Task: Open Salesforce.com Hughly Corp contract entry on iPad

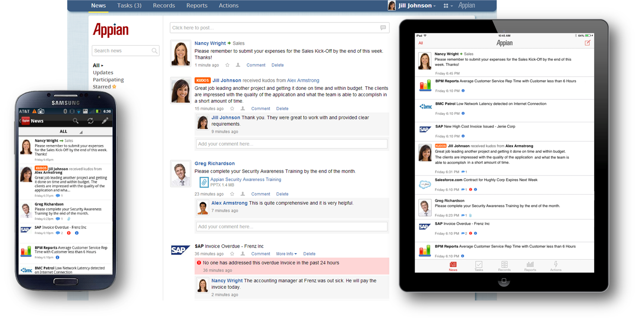Action: click(x=504, y=185)
